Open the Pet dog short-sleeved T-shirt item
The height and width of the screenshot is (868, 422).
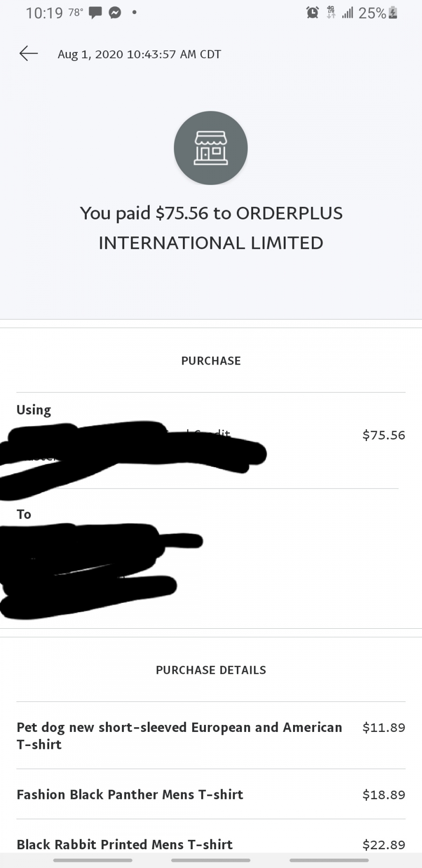tap(211, 736)
